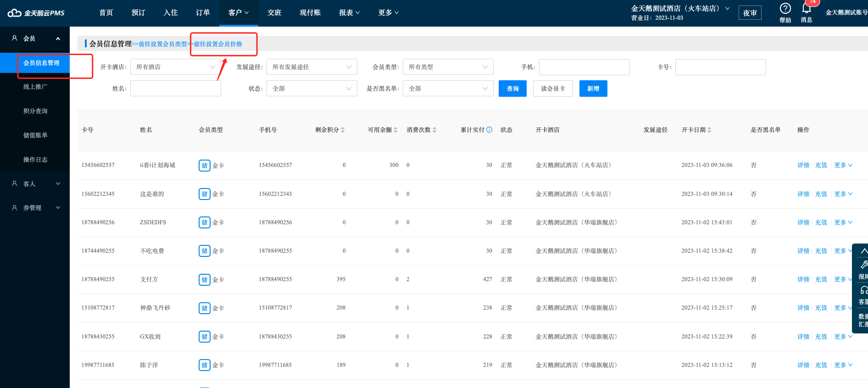Image resolution: width=868 pixels, height=388 pixels.
Task: Open the 帮助 help question mark icon
Action: (785, 8)
